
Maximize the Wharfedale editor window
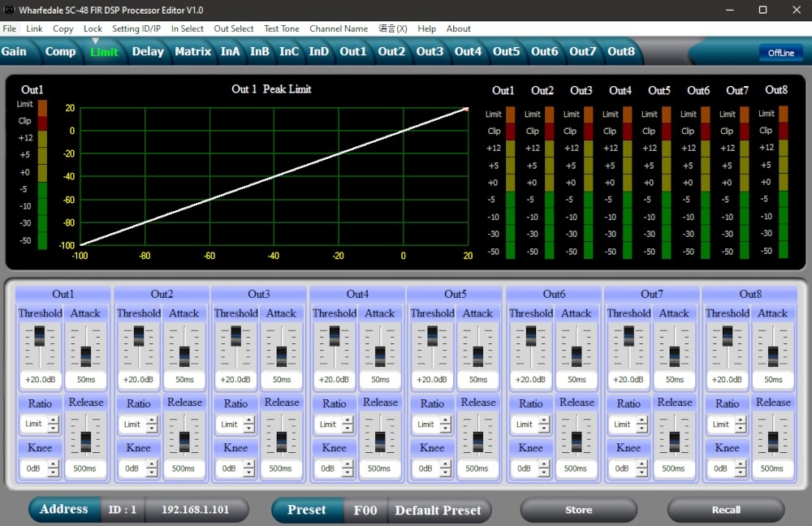762,10
